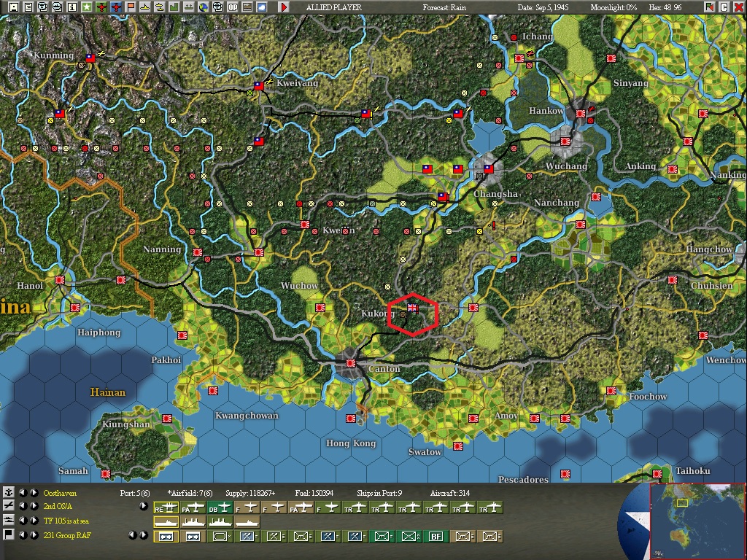Click the flag icon beside 231 Group RAF

(x=9, y=534)
